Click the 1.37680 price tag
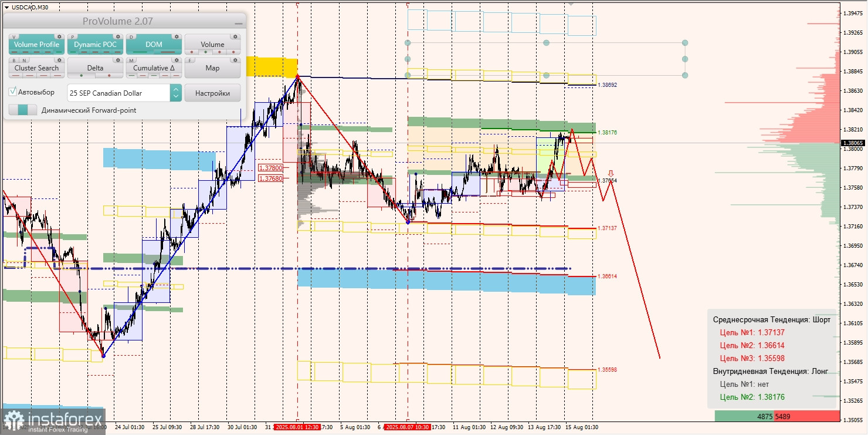Viewport: 868px width, 435px height. (271, 178)
